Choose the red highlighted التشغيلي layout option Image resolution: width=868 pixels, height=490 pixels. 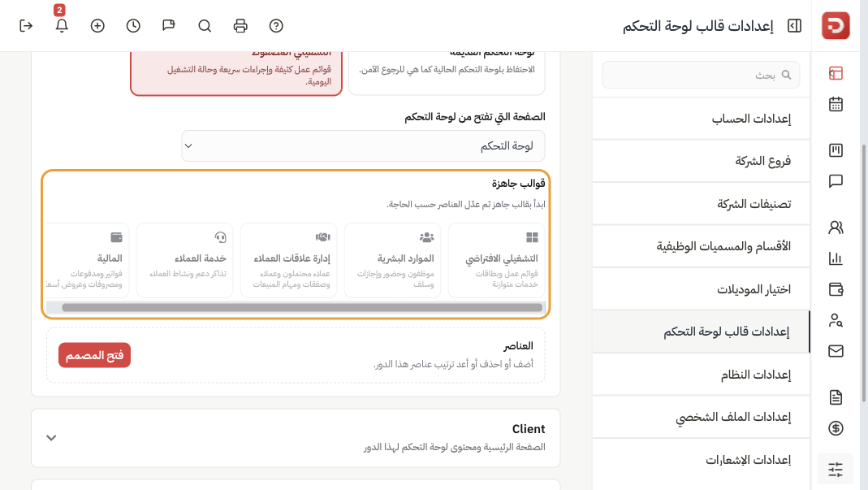(x=236, y=73)
